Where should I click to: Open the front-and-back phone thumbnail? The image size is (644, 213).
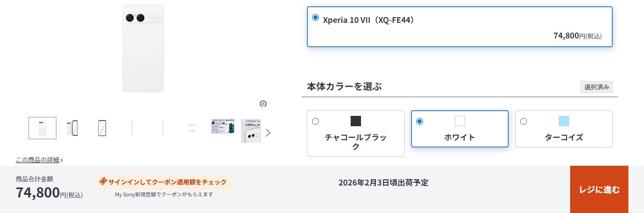72,128
